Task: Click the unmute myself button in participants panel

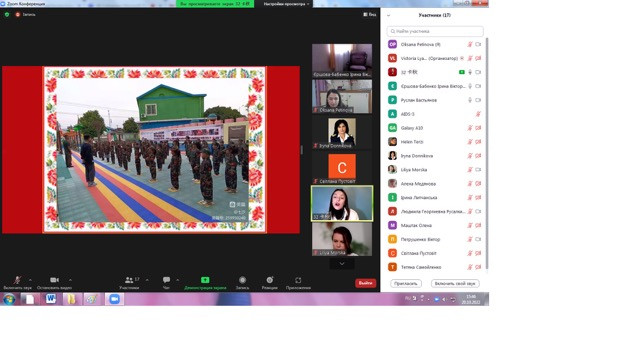Action: (x=455, y=283)
